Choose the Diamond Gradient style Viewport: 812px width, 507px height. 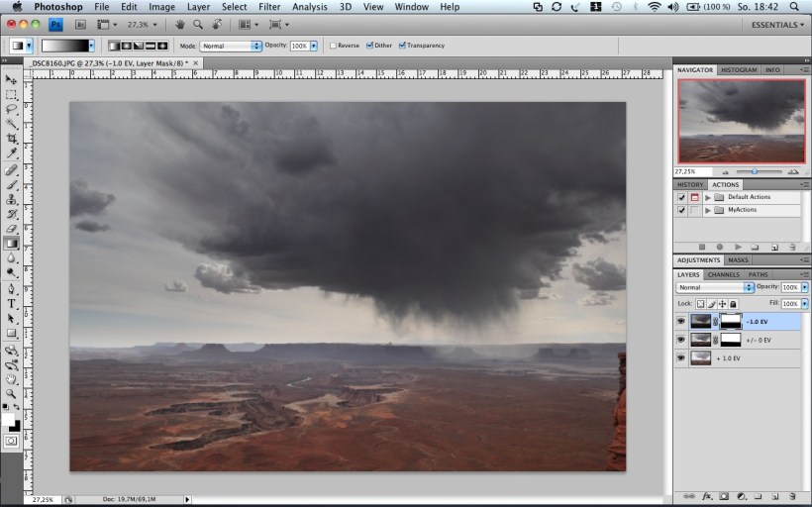coord(162,46)
